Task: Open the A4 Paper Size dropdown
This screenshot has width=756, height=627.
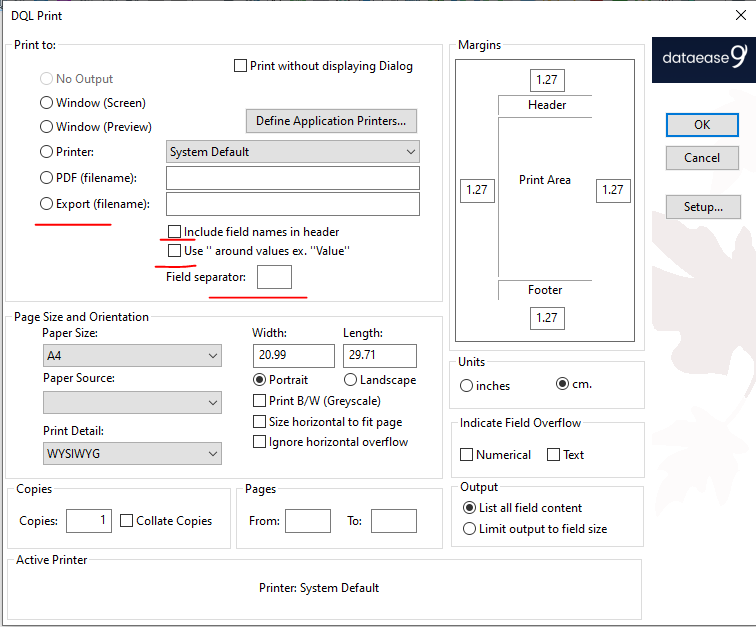Action: click(132, 356)
